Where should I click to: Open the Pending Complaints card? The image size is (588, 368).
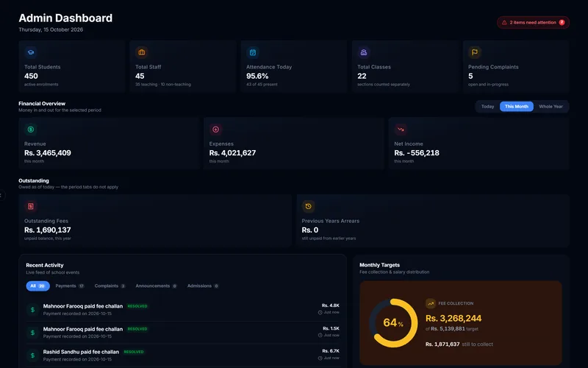(x=516, y=66)
